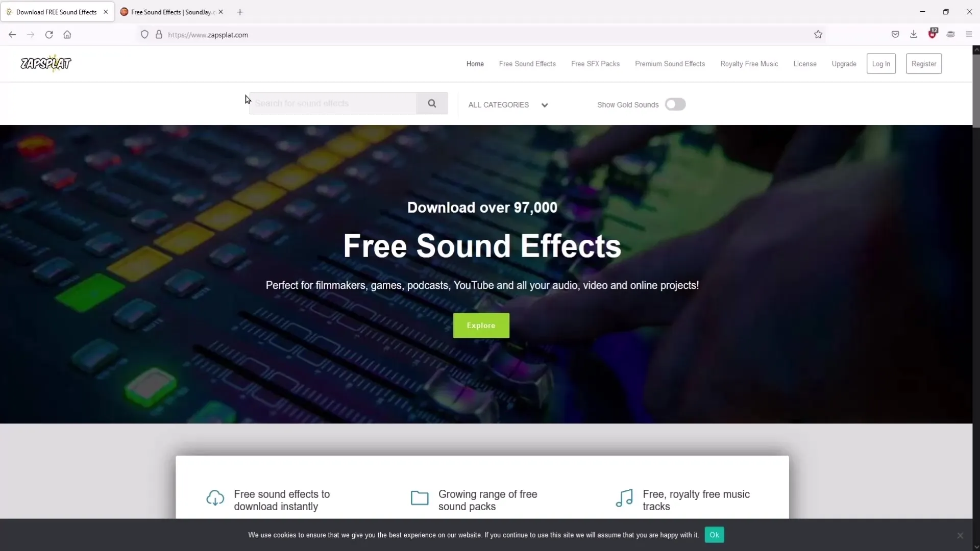Image resolution: width=980 pixels, height=551 pixels.
Task: Expand the ALL CATEGORIES dropdown
Action: click(x=508, y=105)
